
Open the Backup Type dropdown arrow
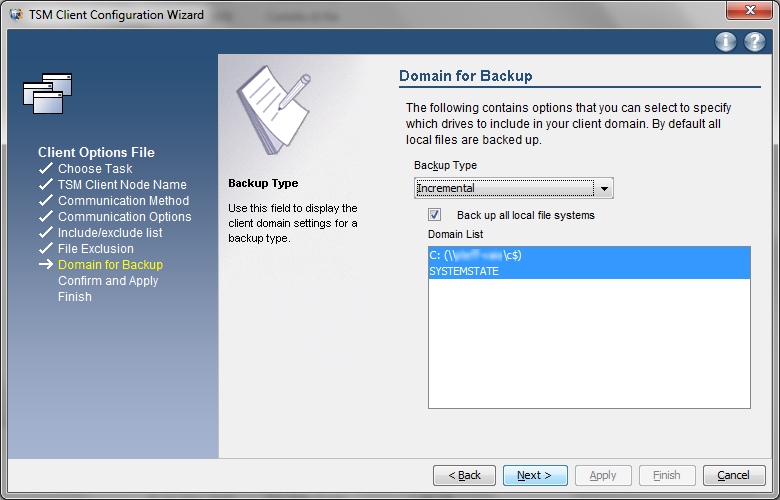604,189
